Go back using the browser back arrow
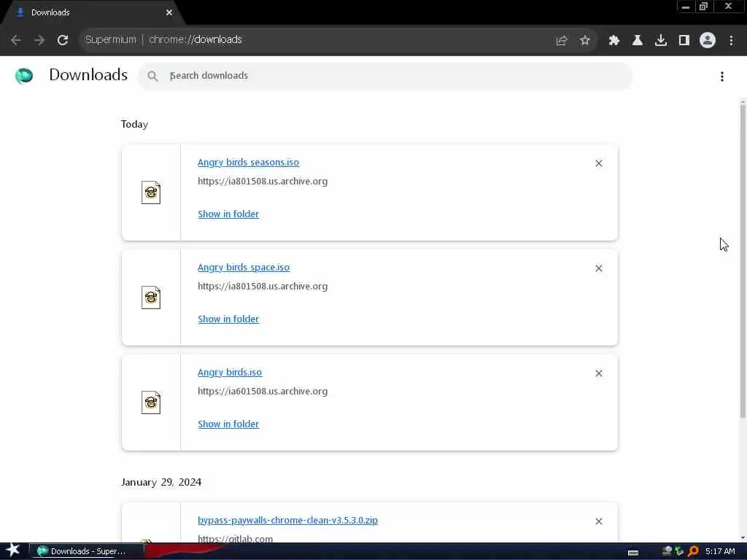 click(x=16, y=40)
